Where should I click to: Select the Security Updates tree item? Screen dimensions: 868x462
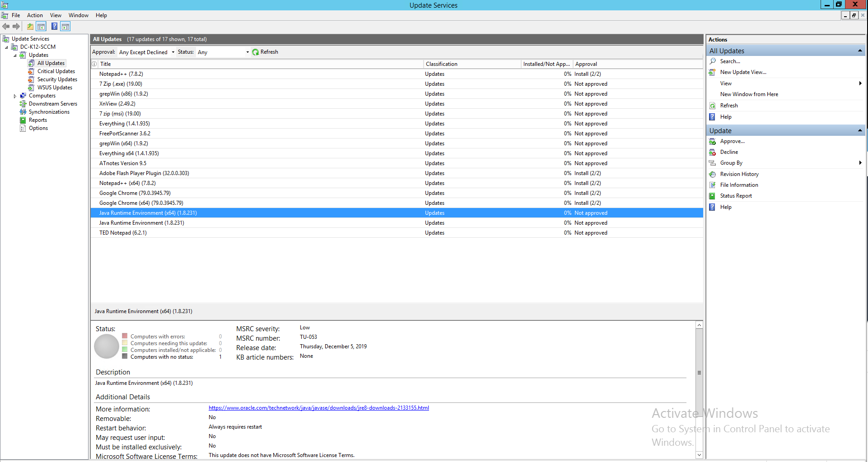click(56, 79)
